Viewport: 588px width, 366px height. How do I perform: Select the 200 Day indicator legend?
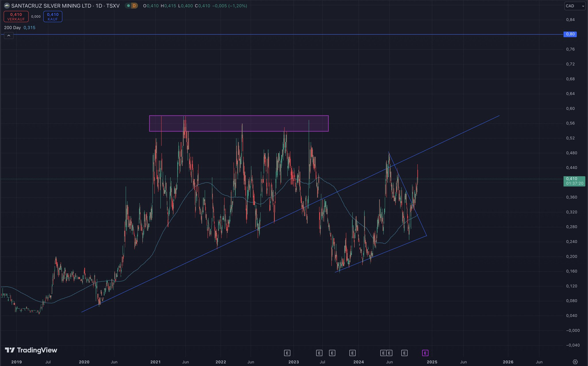(12, 28)
